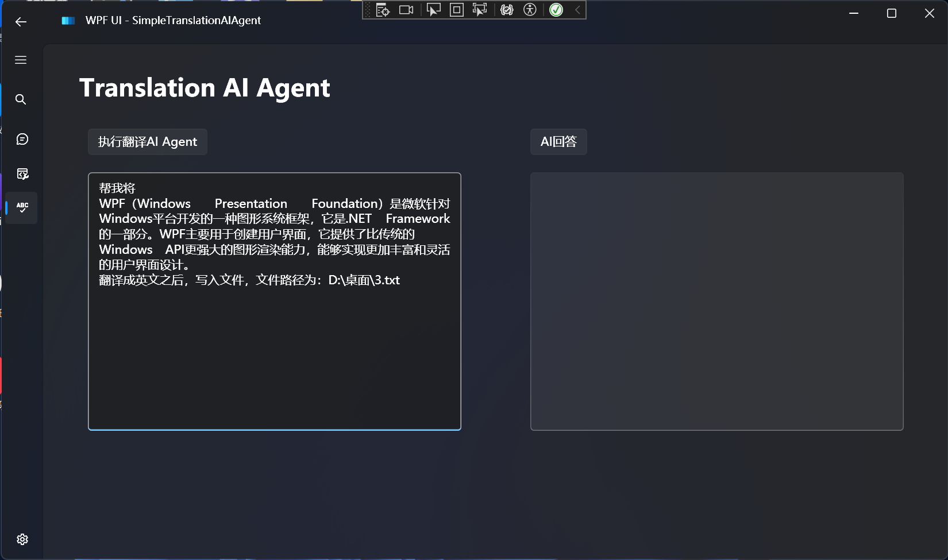Expand the hamburger navigation menu

pos(21,60)
